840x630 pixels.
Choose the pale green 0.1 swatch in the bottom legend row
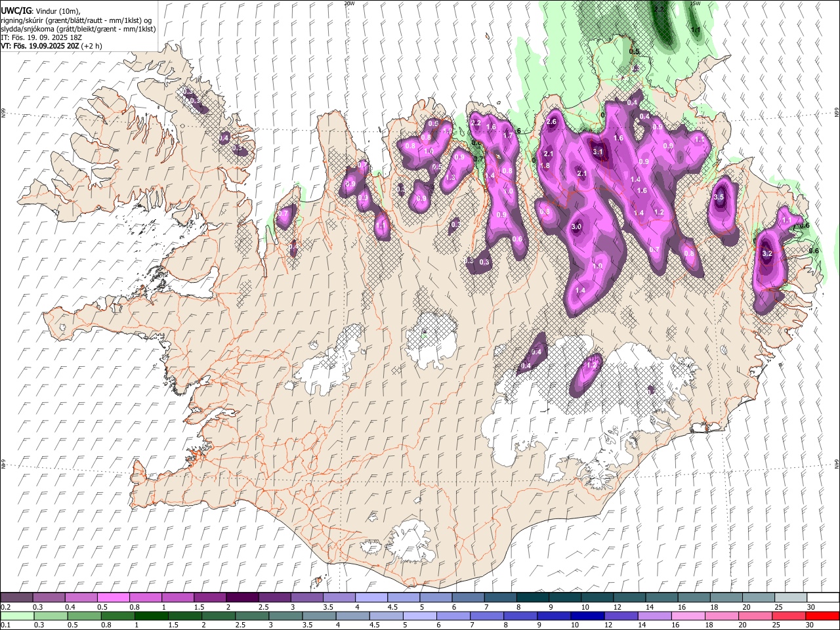point(16,616)
